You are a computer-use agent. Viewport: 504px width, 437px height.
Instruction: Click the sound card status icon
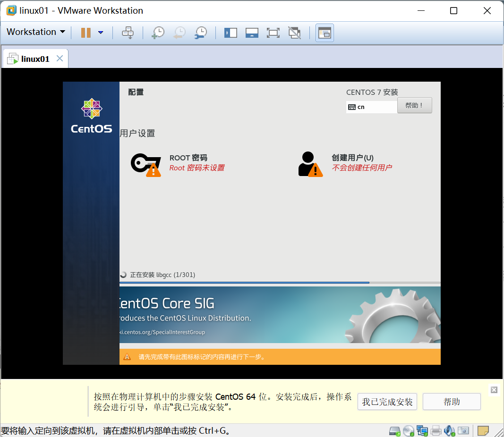(x=449, y=430)
